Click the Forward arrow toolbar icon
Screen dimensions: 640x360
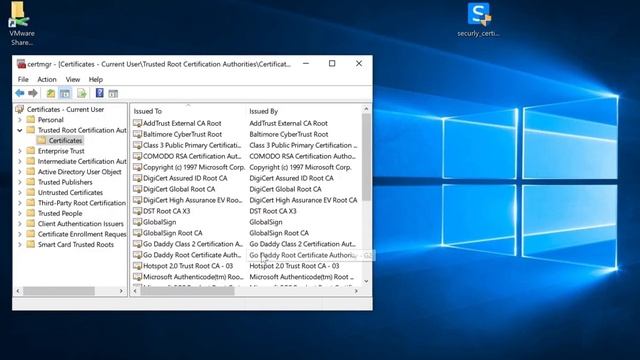(33, 93)
